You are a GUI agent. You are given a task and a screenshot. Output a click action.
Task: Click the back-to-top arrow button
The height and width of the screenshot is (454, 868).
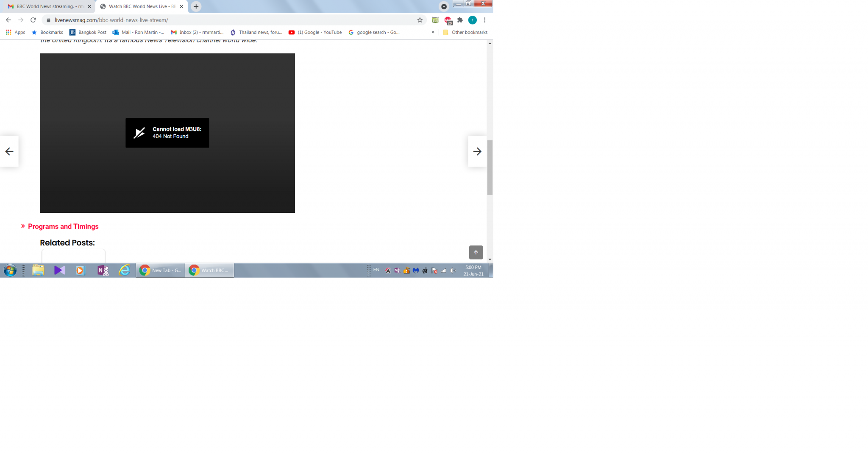[x=476, y=252]
